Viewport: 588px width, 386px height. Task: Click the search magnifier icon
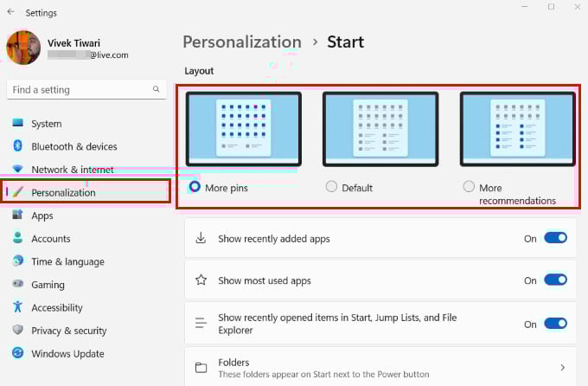[156, 89]
